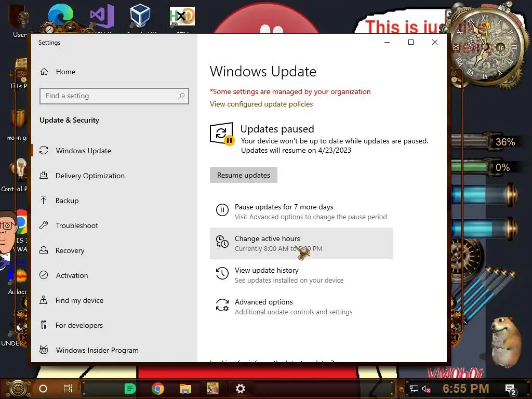
Task: Click View configured update policies link
Action: [261, 104]
